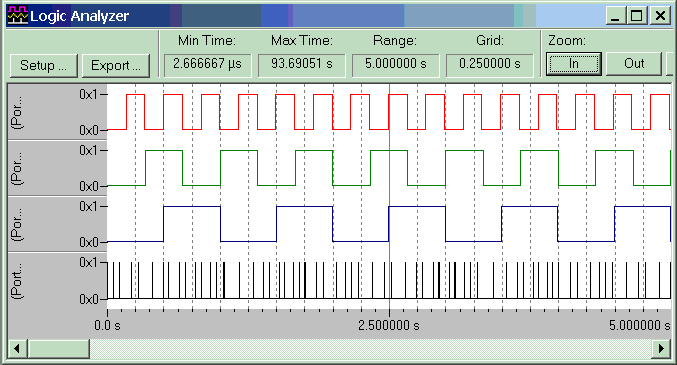
Task: Click the Range value field
Action: point(395,65)
